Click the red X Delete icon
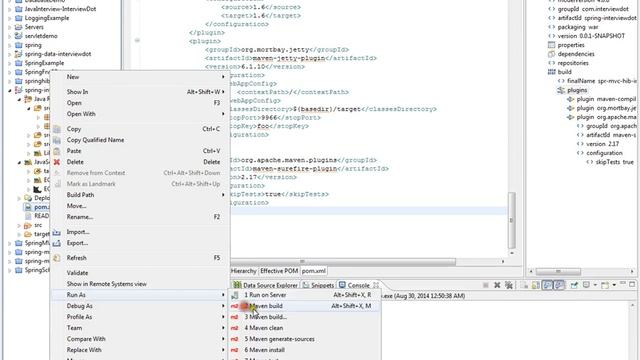This screenshot has height=360, width=640. (57, 162)
